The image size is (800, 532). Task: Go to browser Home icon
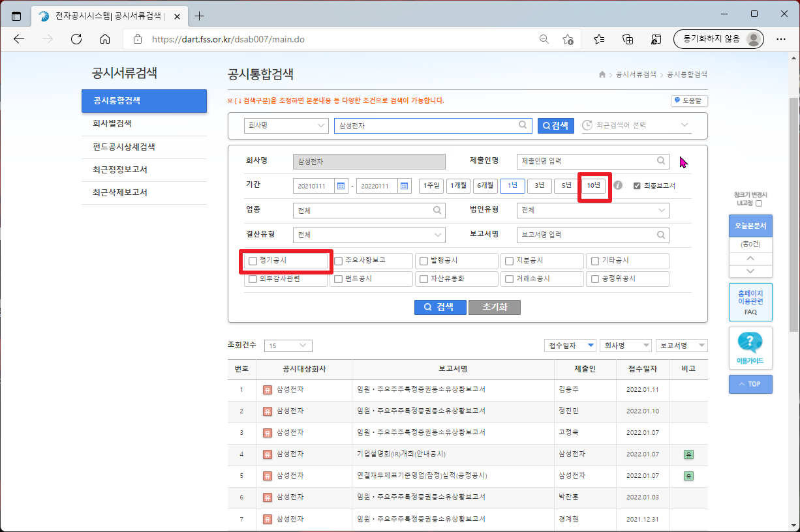tap(105, 39)
